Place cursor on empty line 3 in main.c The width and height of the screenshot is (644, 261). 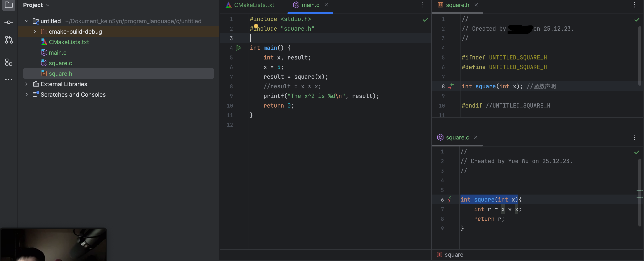point(340,38)
